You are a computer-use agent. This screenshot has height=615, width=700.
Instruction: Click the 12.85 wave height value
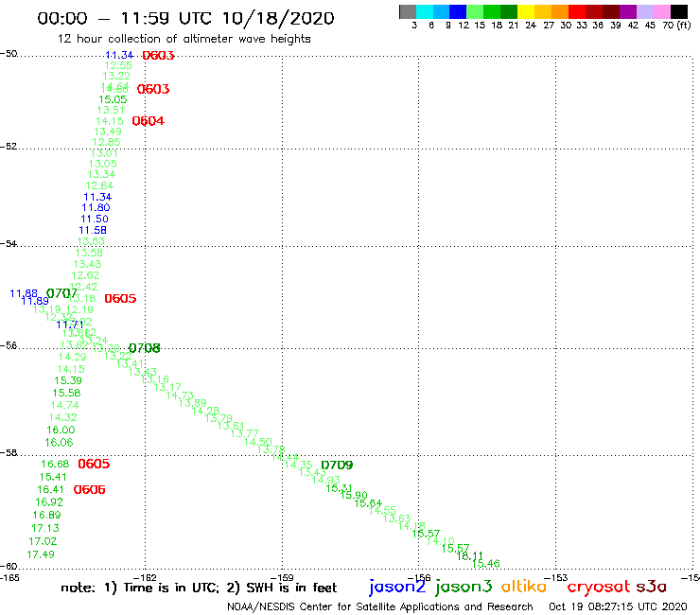[x=106, y=142]
